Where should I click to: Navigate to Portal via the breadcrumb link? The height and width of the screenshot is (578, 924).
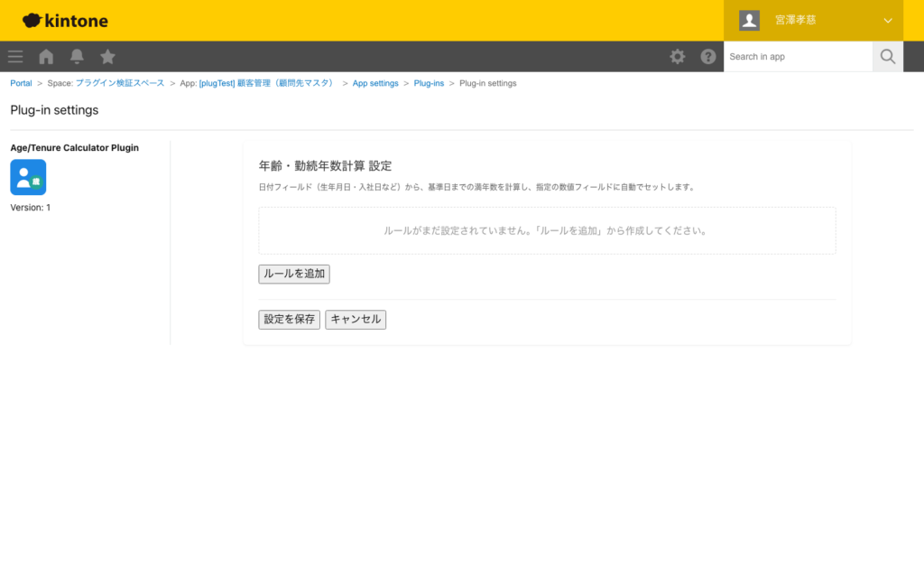21,82
